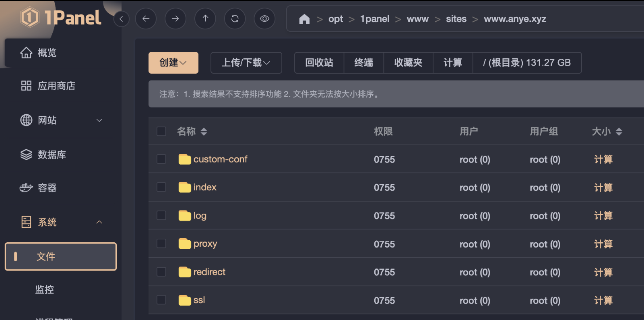Image resolution: width=644 pixels, height=320 pixels.
Task: Switch to the 应用商店 page
Action: [56, 86]
